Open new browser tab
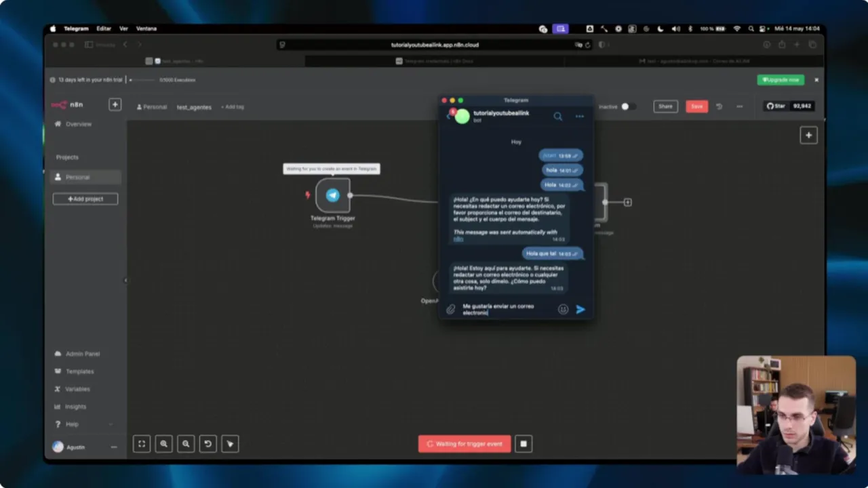 (797, 45)
